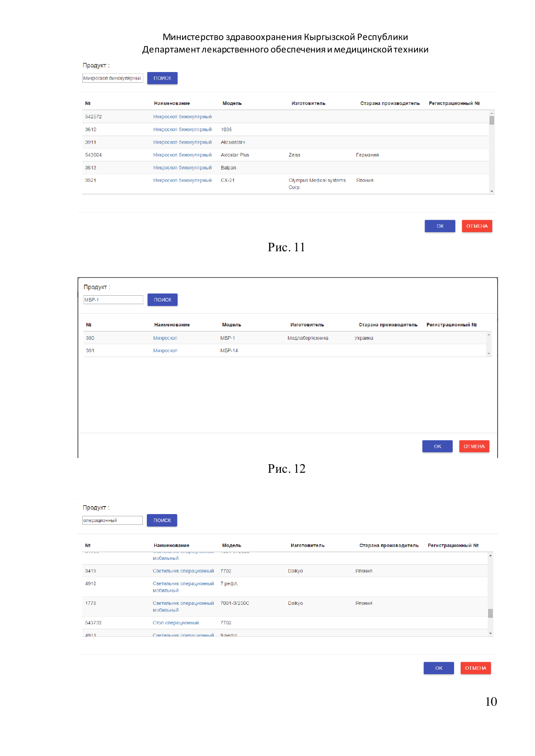Click ПОИСК button next to Микроскоп бинокулярный field
Image resolution: width=535 pixels, height=756 pixels.
(162, 78)
